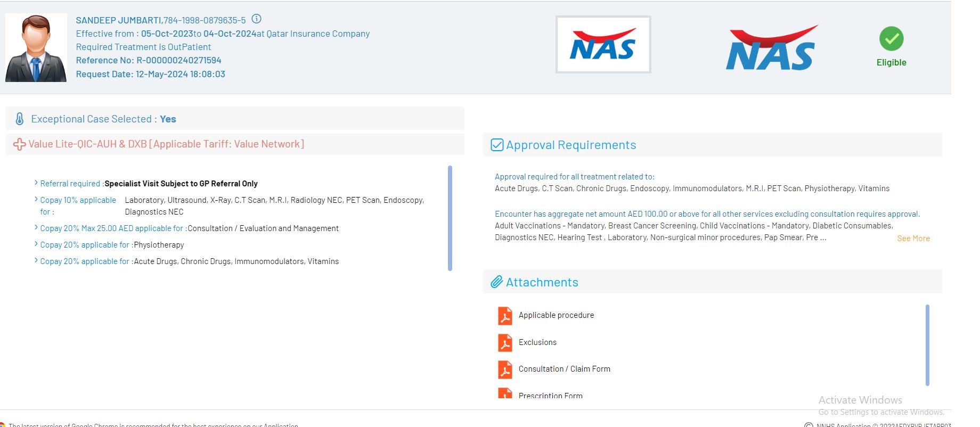Click See More in Approval Requirements
980x427 pixels.
click(x=913, y=239)
